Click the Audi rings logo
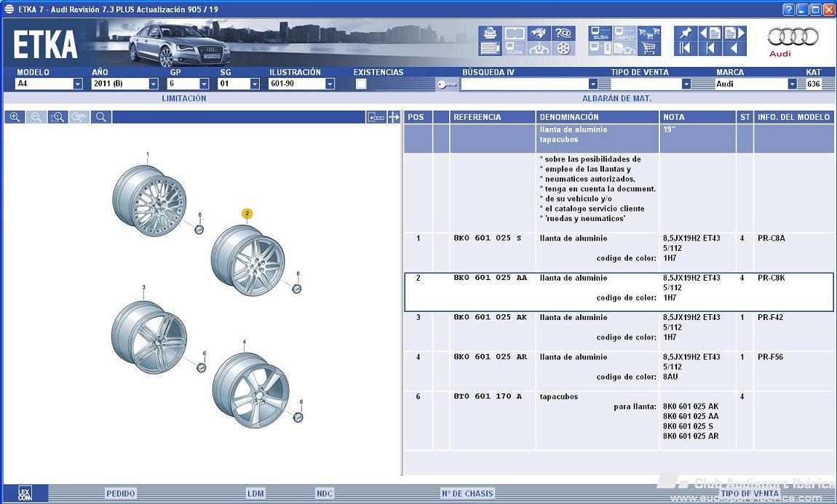 click(793, 37)
